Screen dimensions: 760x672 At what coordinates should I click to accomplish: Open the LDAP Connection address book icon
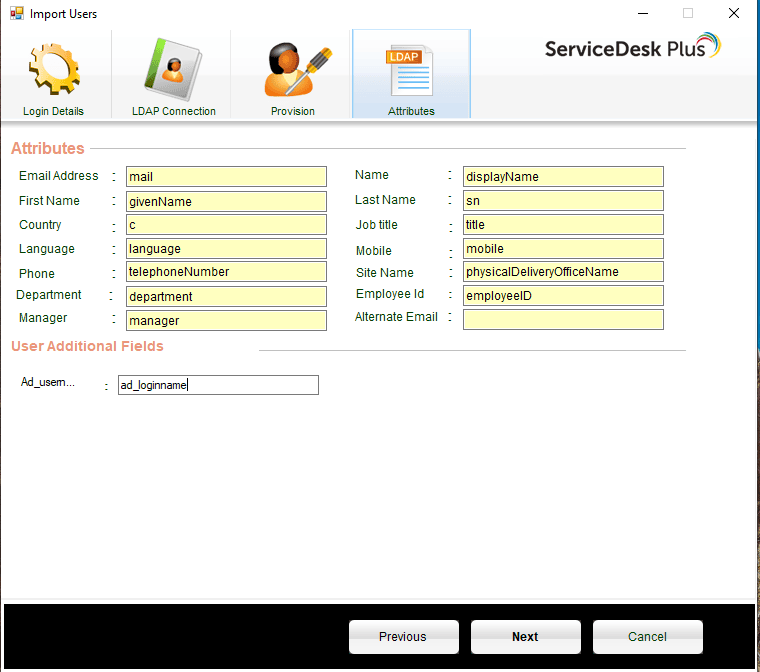(x=173, y=70)
